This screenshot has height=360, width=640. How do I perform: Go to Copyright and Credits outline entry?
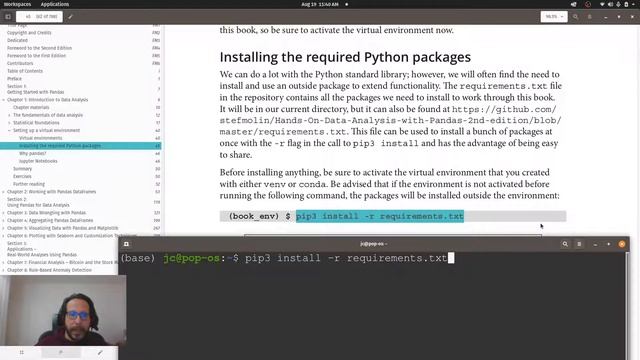(29, 33)
